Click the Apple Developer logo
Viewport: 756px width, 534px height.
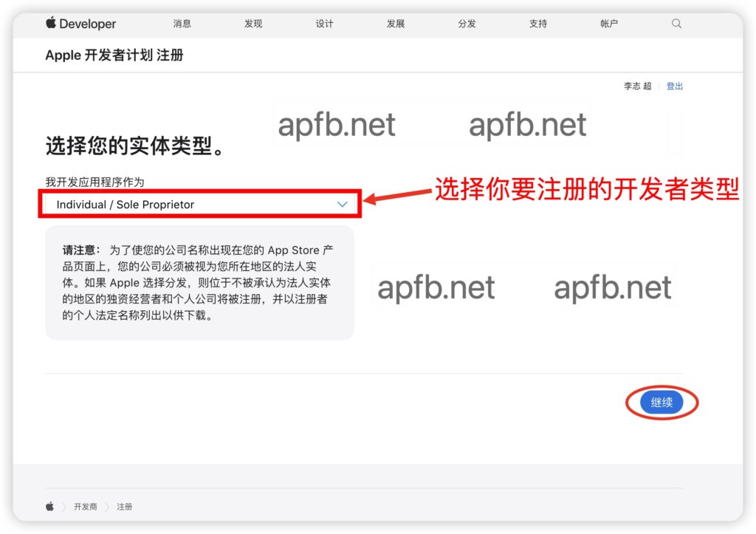(x=80, y=23)
